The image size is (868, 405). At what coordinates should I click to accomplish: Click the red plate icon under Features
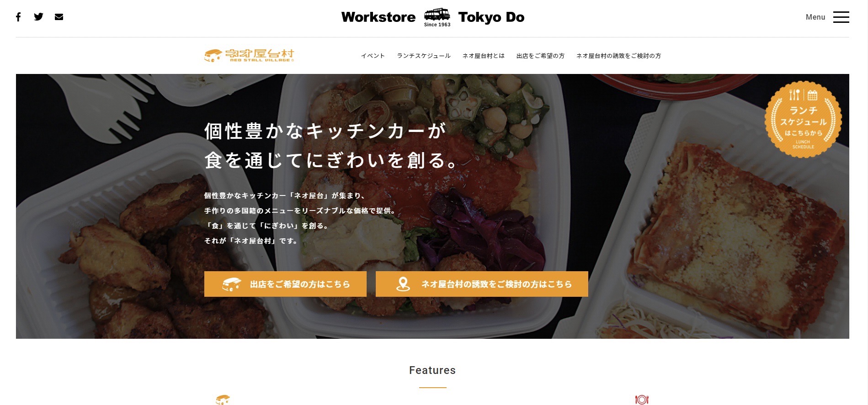[x=642, y=400]
